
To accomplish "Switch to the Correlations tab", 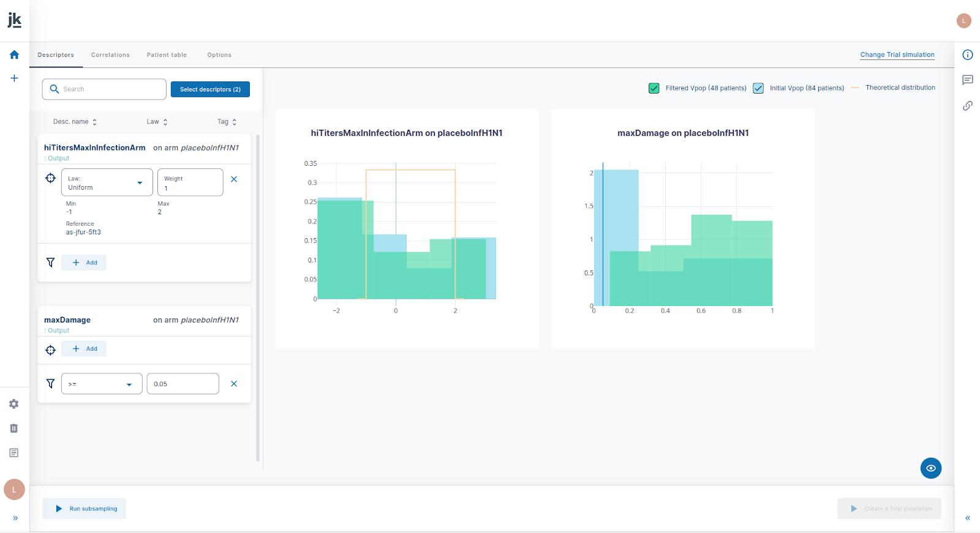I will (x=110, y=55).
